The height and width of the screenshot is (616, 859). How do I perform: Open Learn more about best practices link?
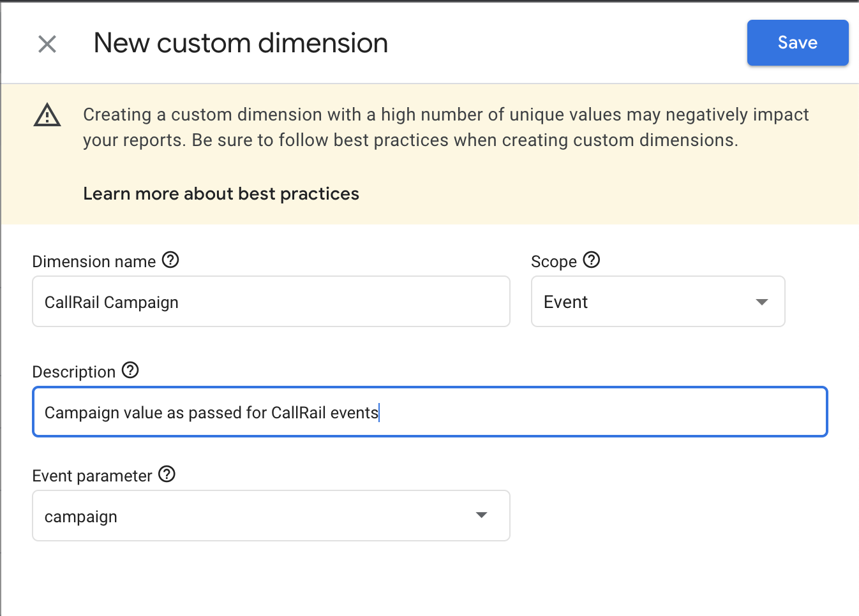[221, 194]
